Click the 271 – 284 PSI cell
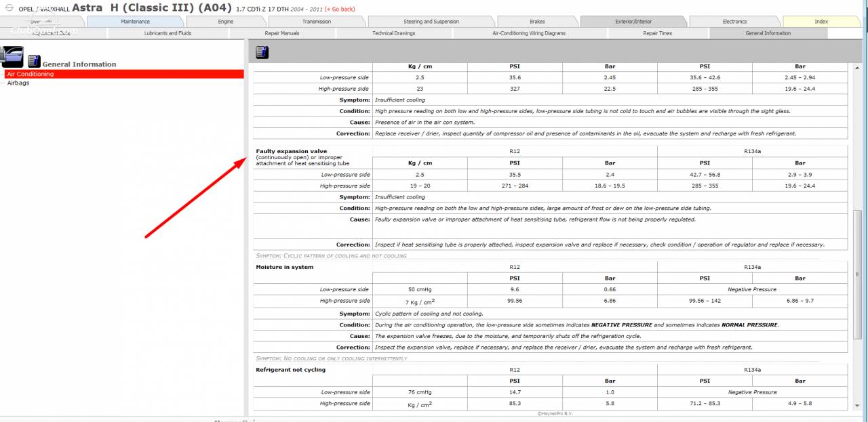This screenshot has width=868, height=422. click(515, 186)
